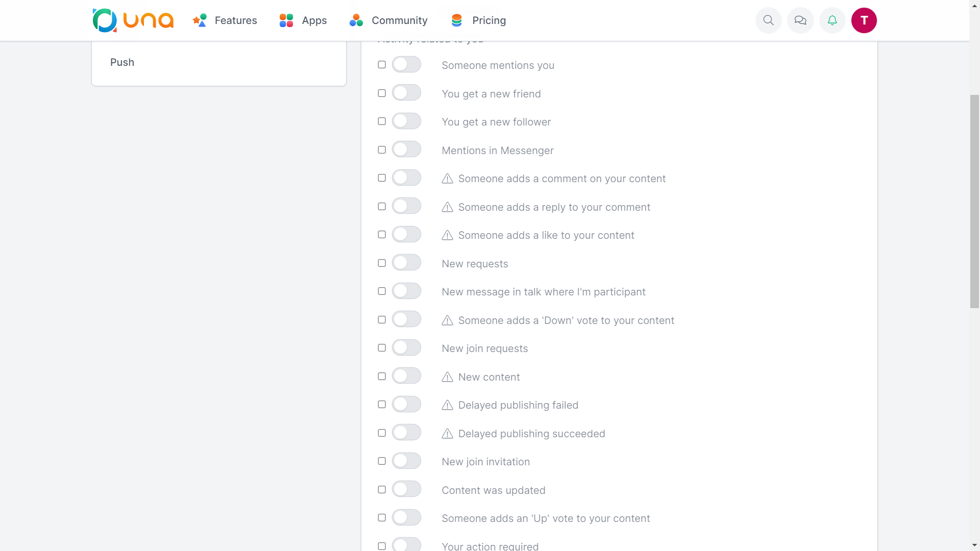Screen dimensions: 980x551
Task: Click warning icon beside 'Delayed publishing failed'
Action: point(447,405)
